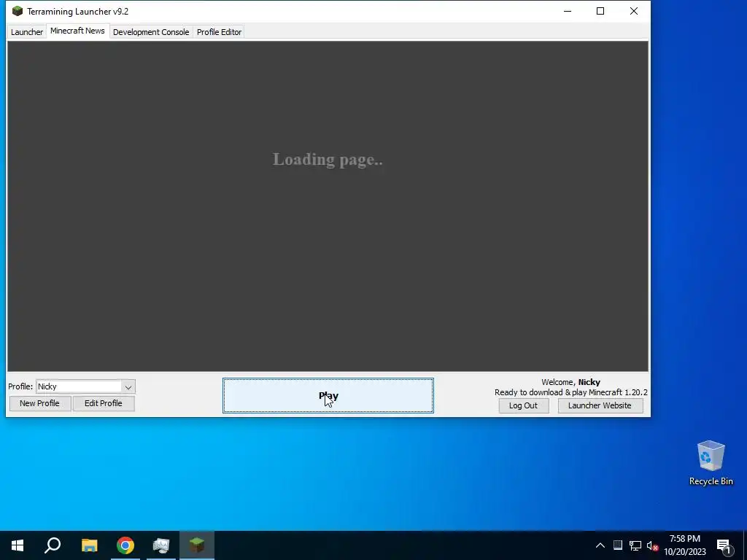This screenshot has width=747, height=560.
Task: Launch Google Chrome from taskbar
Action: (x=125, y=545)
